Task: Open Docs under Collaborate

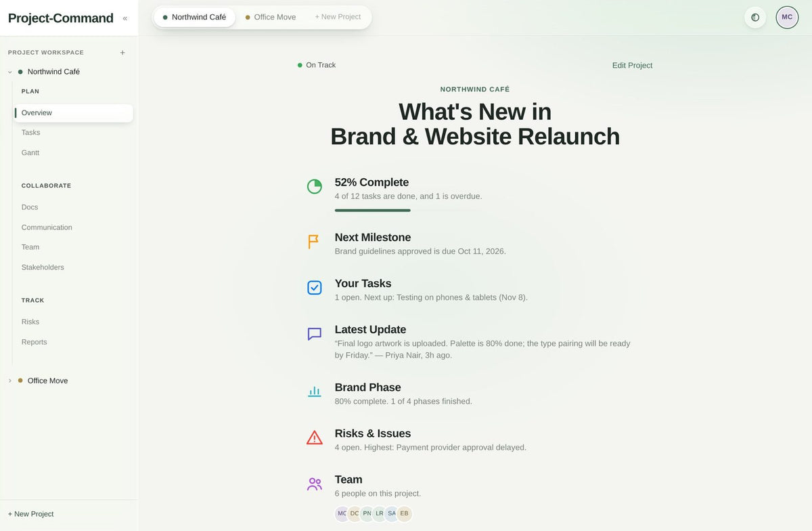Action: (x=73, y=207)
